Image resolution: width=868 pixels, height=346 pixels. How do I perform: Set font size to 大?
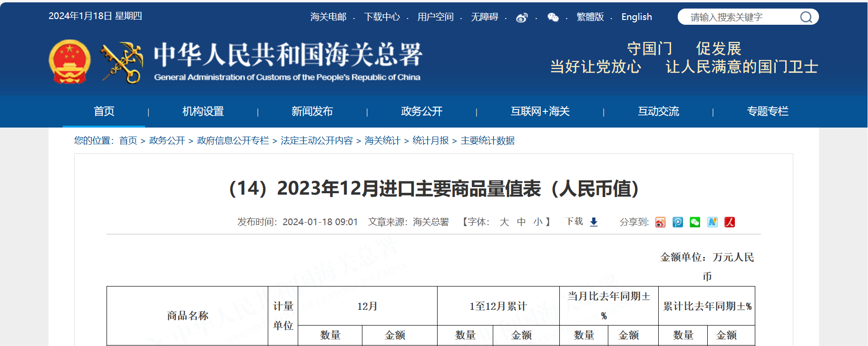[504, 222]
